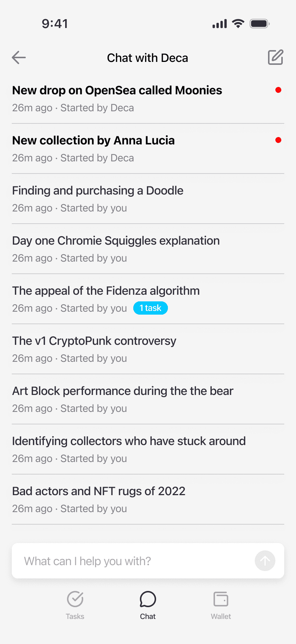The image size is (296, 644).
Task: Select the Chat tab icon
Action: [x=148, y=599]
